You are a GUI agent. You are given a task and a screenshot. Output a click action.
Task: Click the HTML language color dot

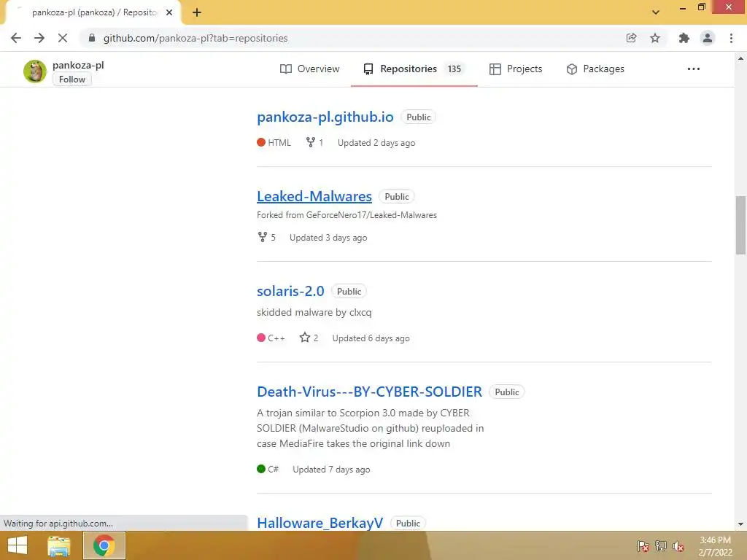[x=261, y=142]
